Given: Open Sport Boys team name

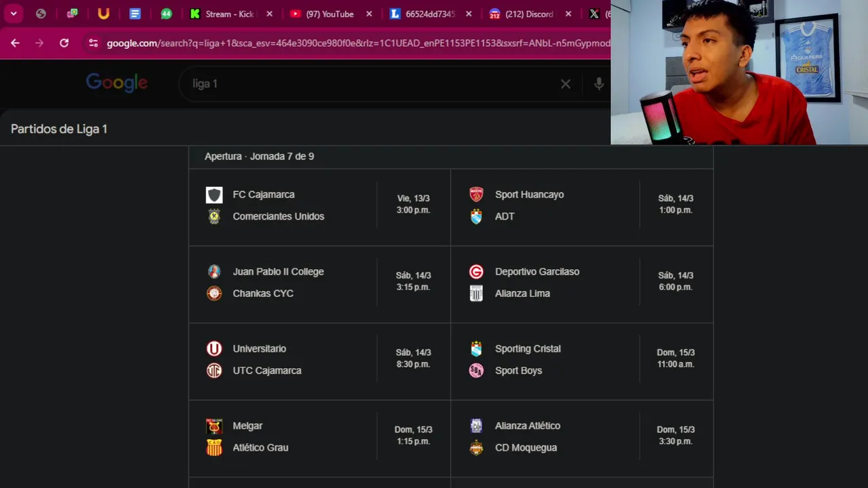Looking at the screenshot, I should pyautogui.click(x=519, y=371).
